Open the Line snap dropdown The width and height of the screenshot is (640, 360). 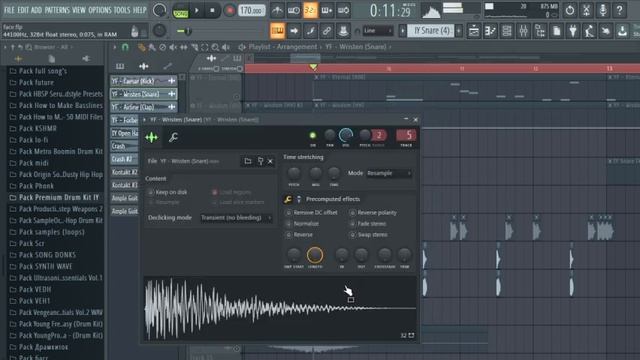[x=378, y=31]
